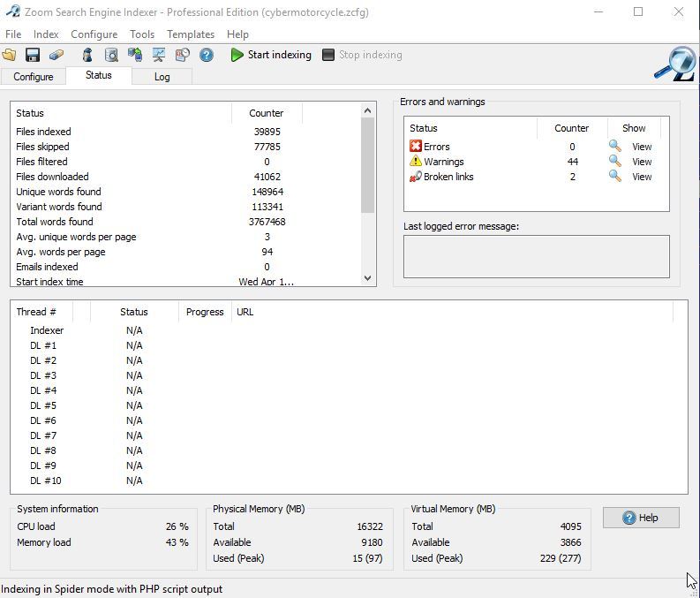700x598 pixels.
Task: Click the yellow Warnings triangle icon
Action: tap(416, 161)
